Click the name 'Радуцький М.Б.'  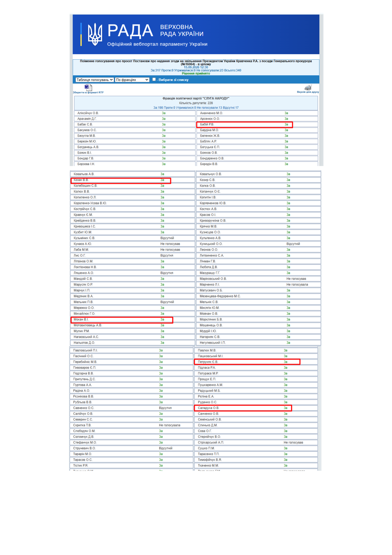click(x=209, y=391)
